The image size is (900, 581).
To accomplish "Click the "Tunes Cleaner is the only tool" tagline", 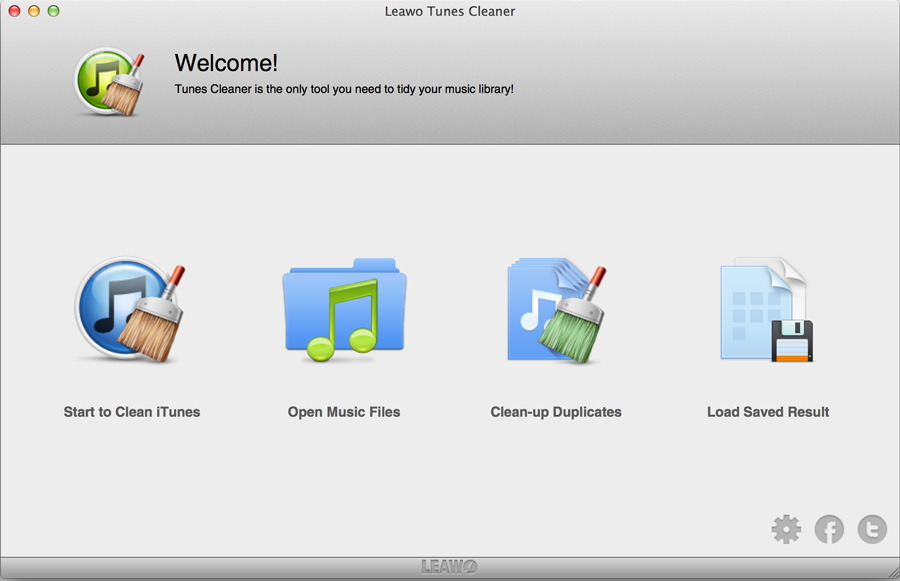I will pos(344,89).
